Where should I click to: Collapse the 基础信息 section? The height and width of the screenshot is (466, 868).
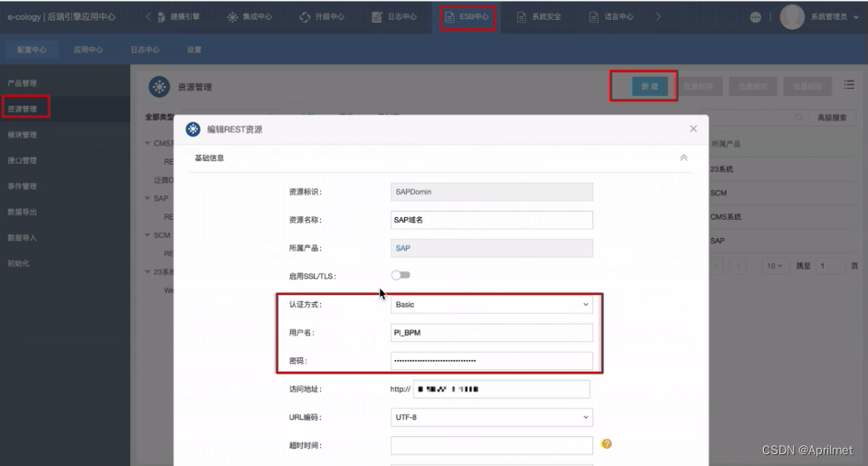(684, 158)
